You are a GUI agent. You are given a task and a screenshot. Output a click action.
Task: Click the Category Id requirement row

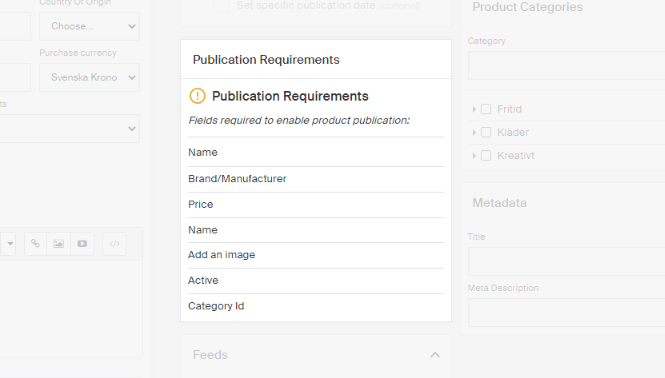[x=316, y=306]
